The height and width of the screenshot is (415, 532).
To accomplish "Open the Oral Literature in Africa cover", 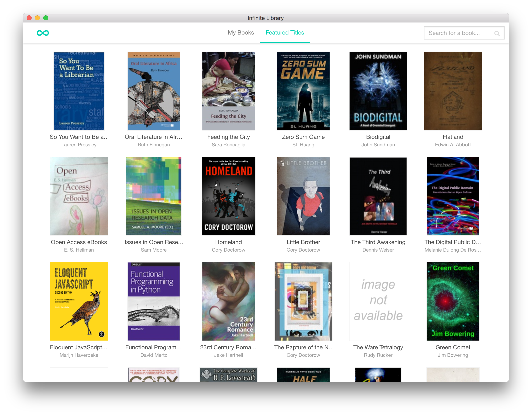I will (x=153, y=91).
